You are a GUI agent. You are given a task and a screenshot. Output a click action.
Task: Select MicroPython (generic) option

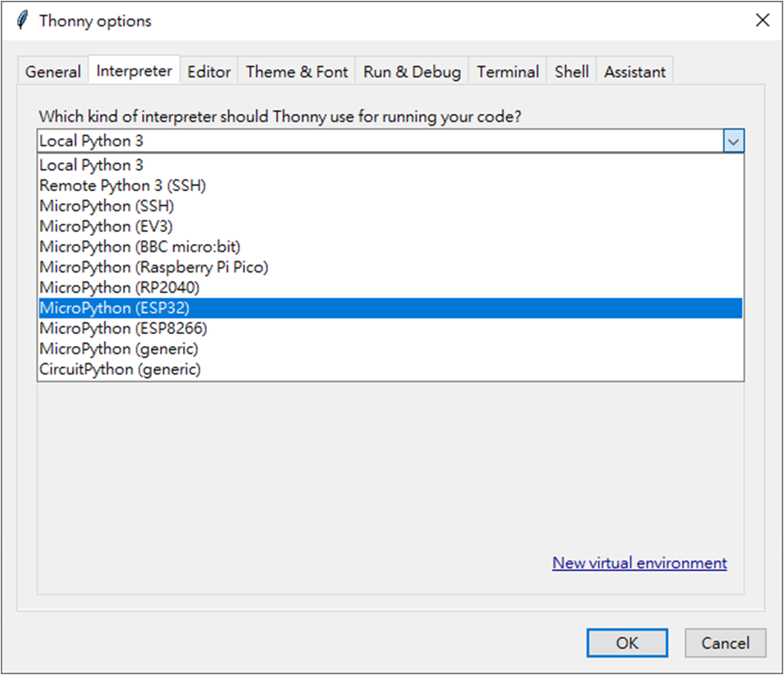(x=390, y=349)
